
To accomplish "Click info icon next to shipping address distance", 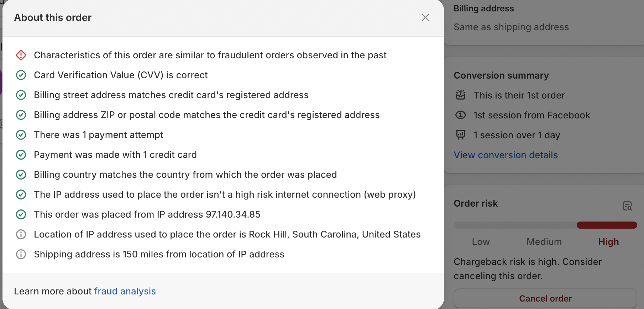I will [x=21, y=254].
